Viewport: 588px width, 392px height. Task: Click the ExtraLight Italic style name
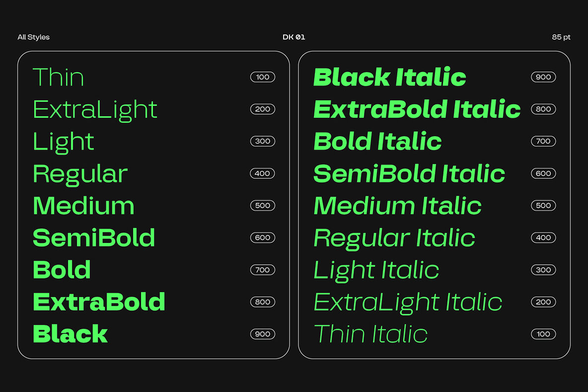[x=408, y=302]
